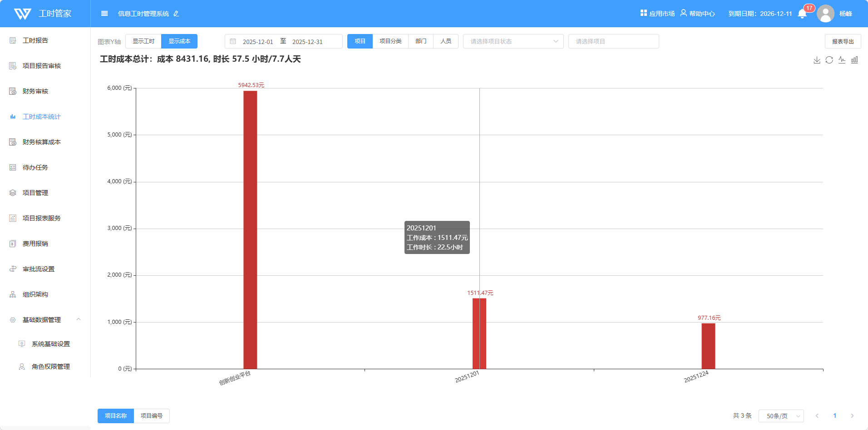Viewport: 868px width, 430px height.
Task: Open 财务核算成本 in the sidebar
Action: point(41,142)
